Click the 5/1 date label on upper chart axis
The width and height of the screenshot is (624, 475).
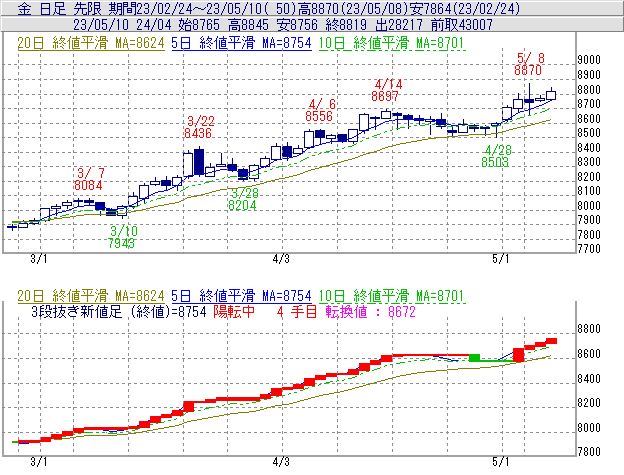(x=501, y=259)
